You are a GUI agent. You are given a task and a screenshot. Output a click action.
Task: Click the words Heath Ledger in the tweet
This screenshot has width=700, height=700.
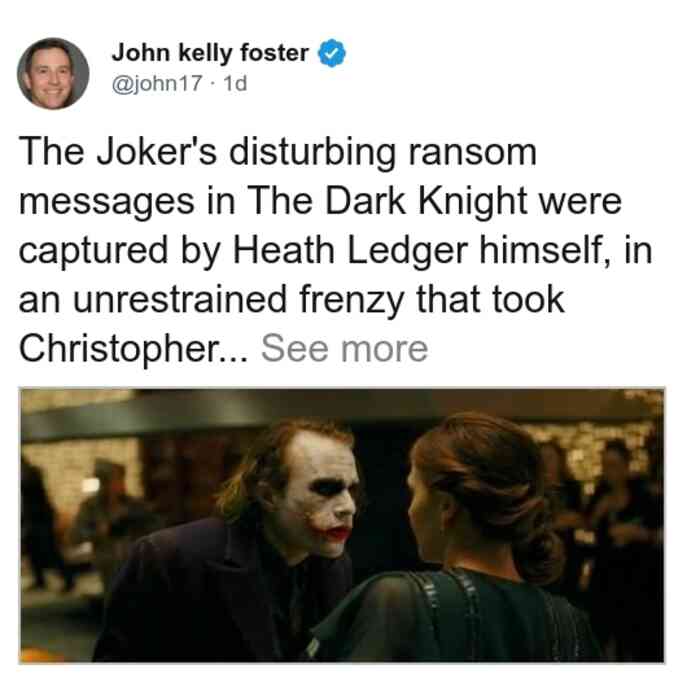[350, 250]
